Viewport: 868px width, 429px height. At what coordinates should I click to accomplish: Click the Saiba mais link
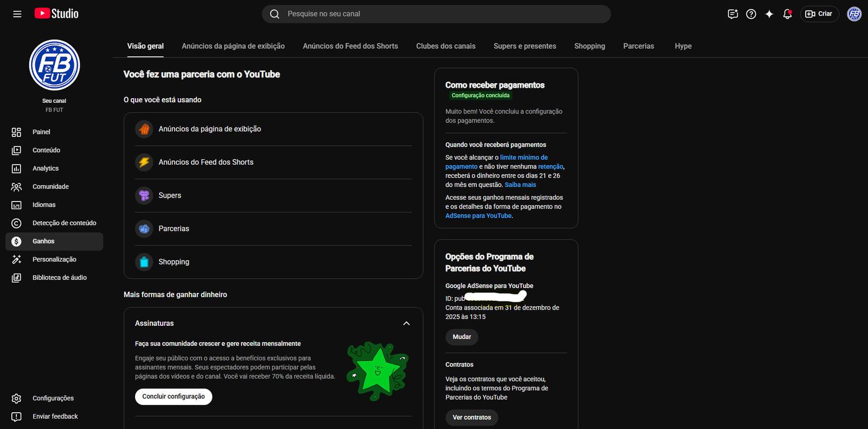(520, 185)
